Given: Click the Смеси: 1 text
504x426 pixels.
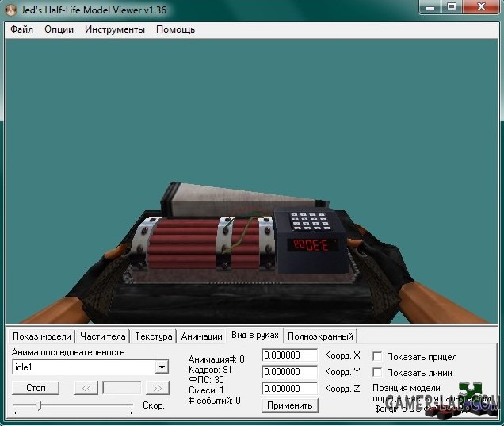Looking at the screenshot, I should pos(206,390).
